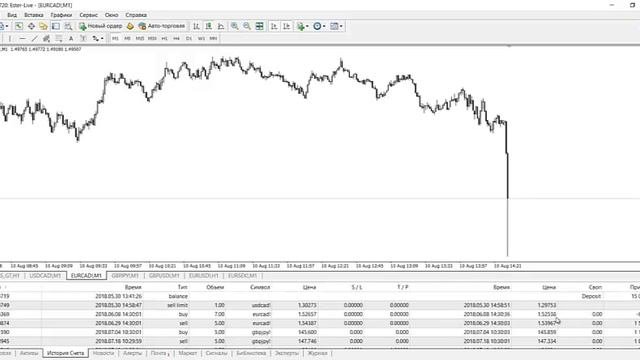Open the Market Watch window icon
Viewport: 640px width, 360px height.
pos(19,26)
